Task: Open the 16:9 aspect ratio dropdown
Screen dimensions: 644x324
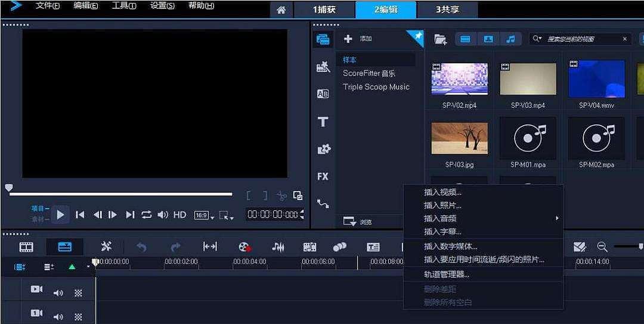Action: pyautogui.click(x=203, y=215)
